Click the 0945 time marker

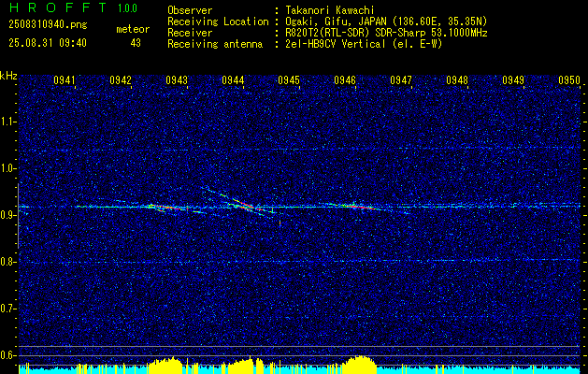coord(289,80)
